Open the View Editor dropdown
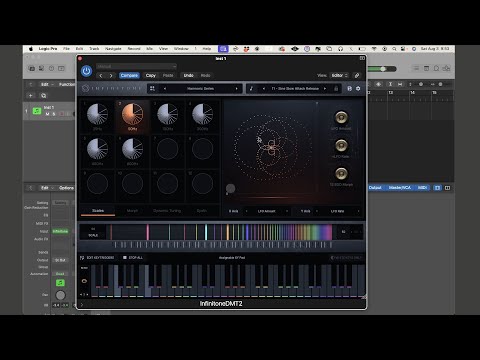The height and width of the screenshot is (360, 480). coord(339,75)
